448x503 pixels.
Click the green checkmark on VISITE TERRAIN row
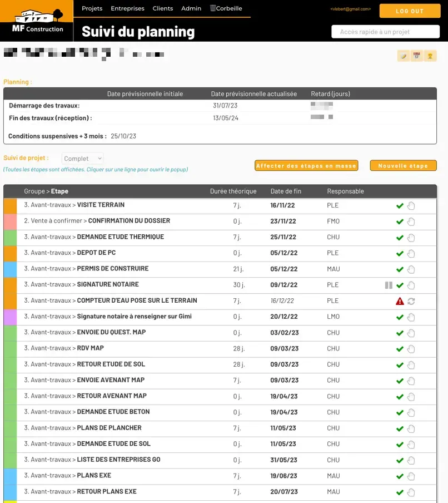click(400, 206)
